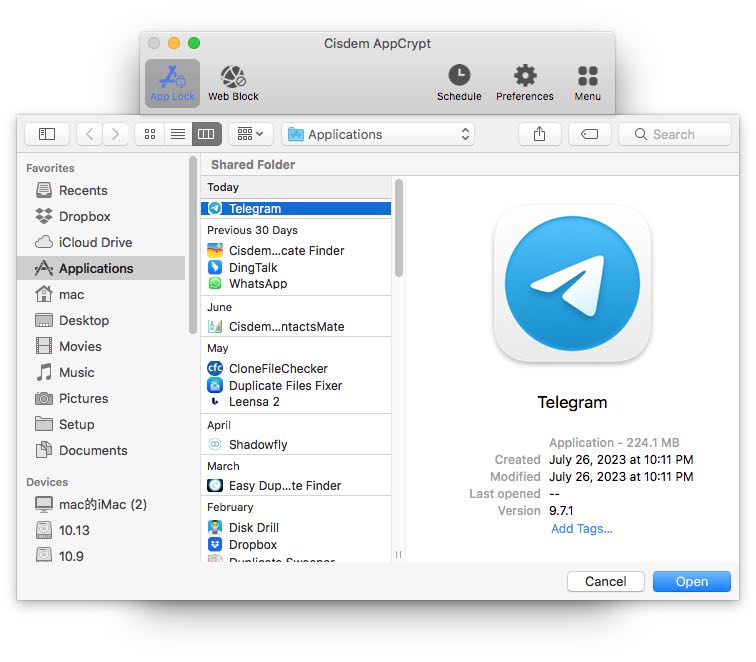Open the mac home folder
The image size is (756, 662).
click(101, 294)
